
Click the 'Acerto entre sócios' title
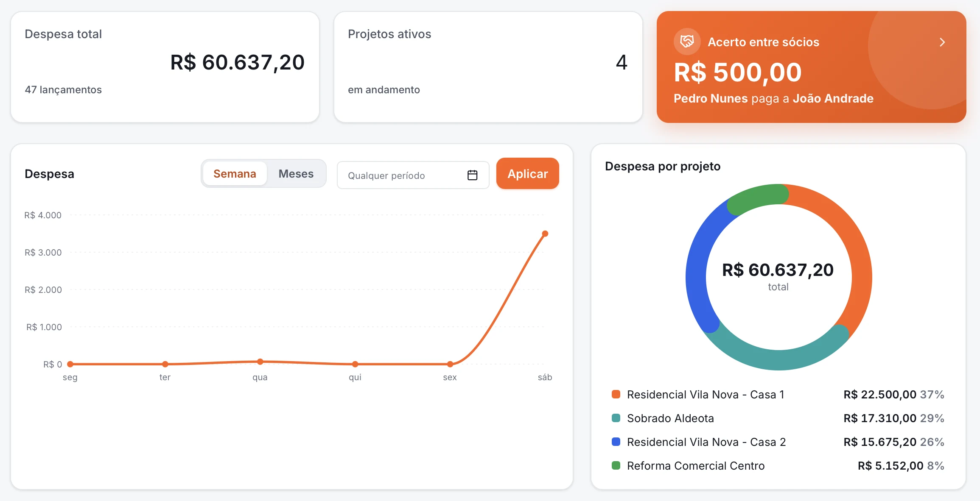pos(764,42)
